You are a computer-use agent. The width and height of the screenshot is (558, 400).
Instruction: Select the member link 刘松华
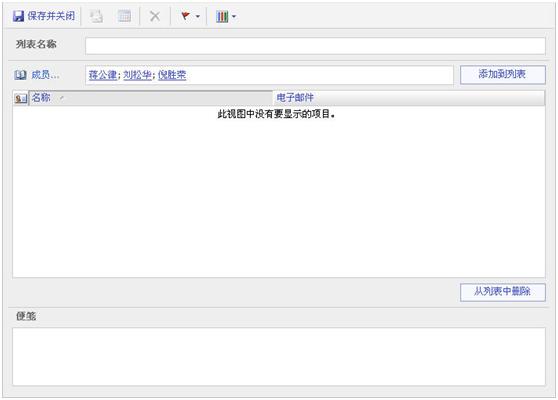click(137, 75)
